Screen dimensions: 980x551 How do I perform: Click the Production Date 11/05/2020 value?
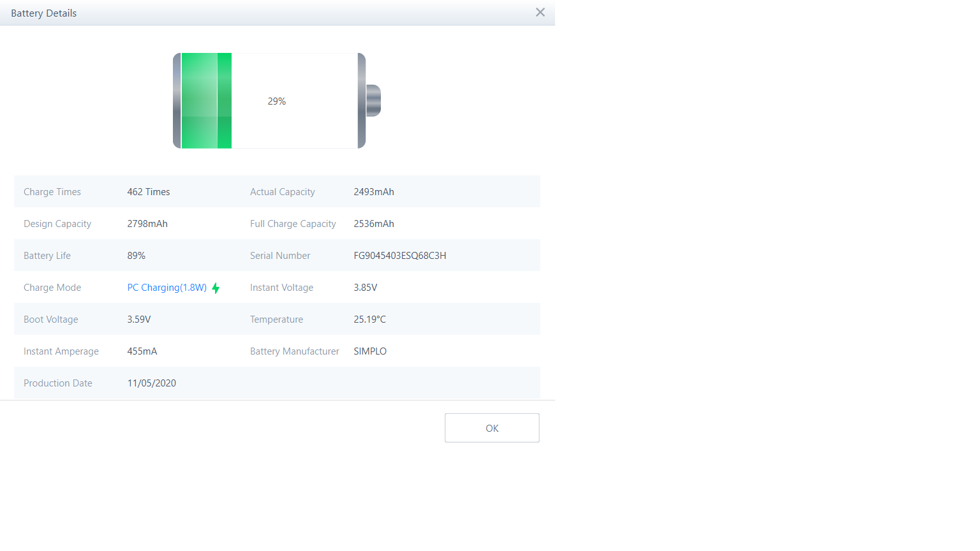pyautogui.click(x=151, y=383)
